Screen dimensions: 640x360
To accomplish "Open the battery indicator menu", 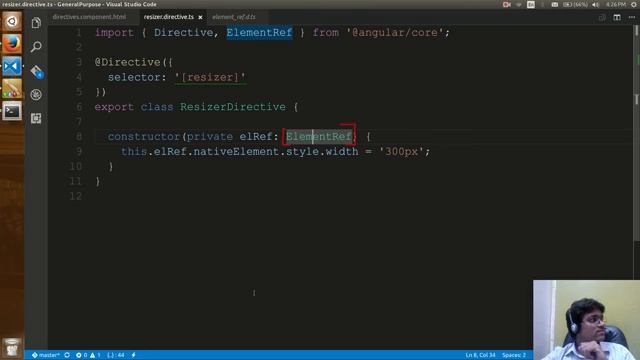I will 575,4.
